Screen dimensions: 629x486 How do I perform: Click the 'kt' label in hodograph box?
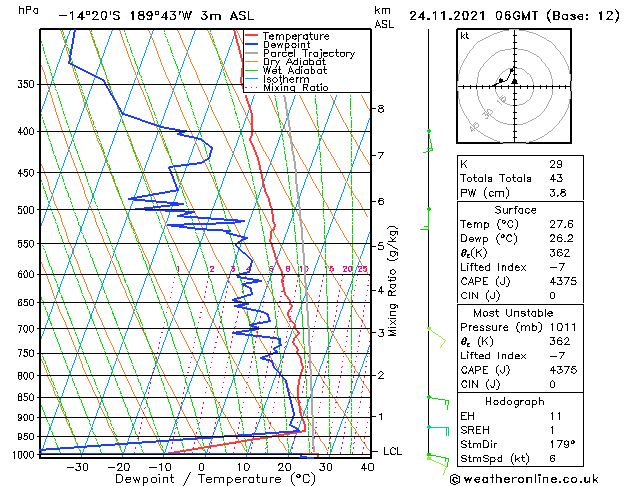[465, 36]
